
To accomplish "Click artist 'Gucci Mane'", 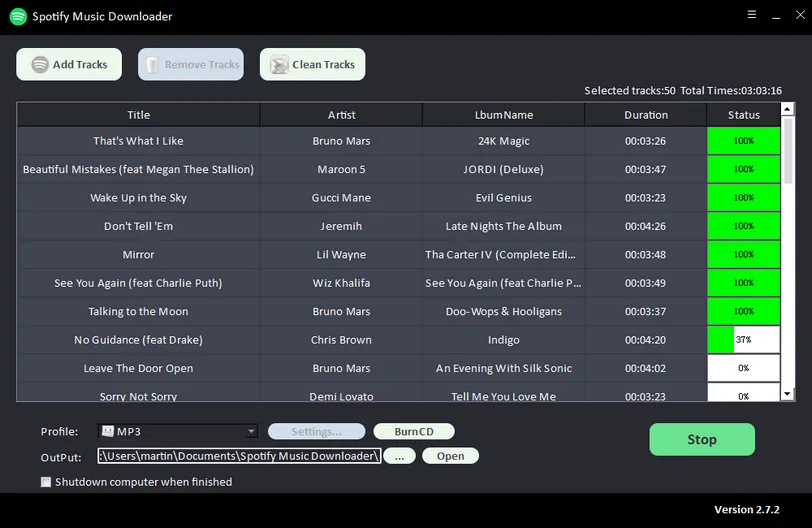I will 341,198.
